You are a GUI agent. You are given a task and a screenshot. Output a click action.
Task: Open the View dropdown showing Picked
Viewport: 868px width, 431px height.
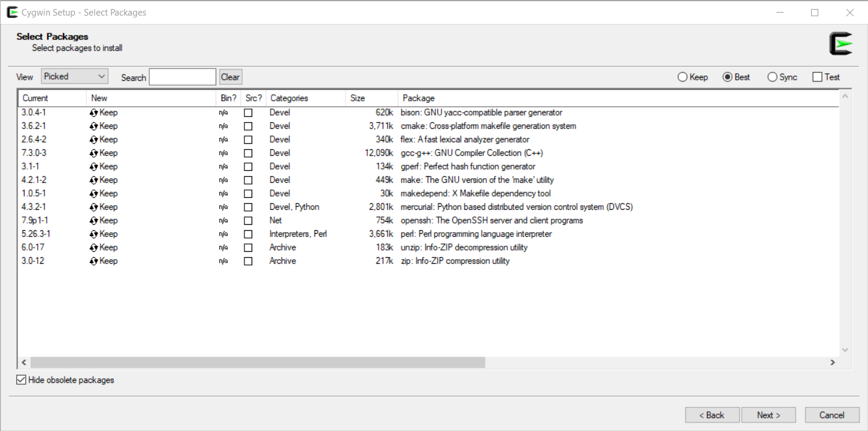(x=75, y=77)
